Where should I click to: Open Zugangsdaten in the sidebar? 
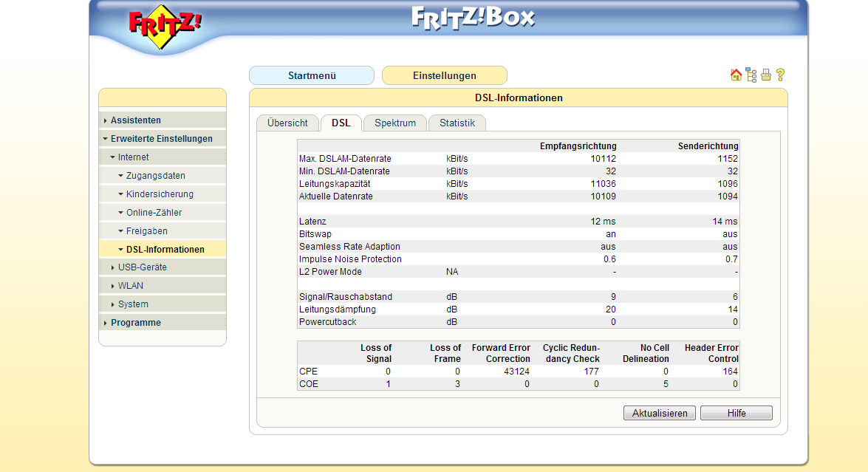(156, 175)
